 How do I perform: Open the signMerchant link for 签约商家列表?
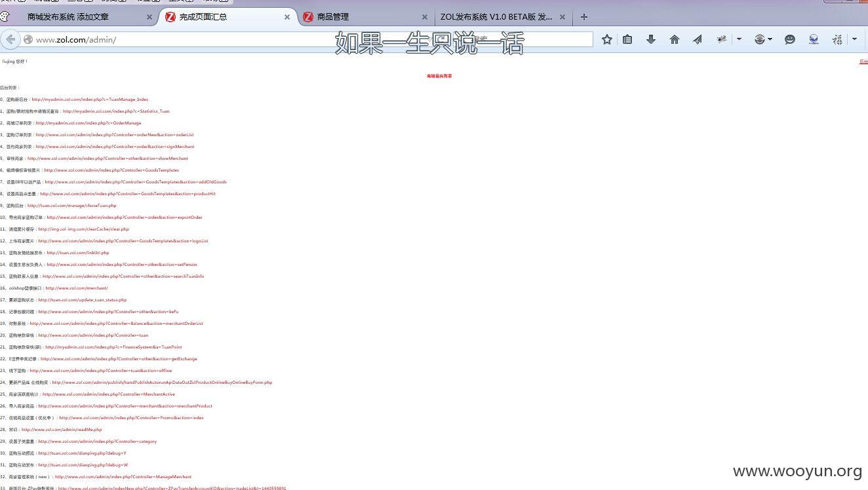coord(115,147)
